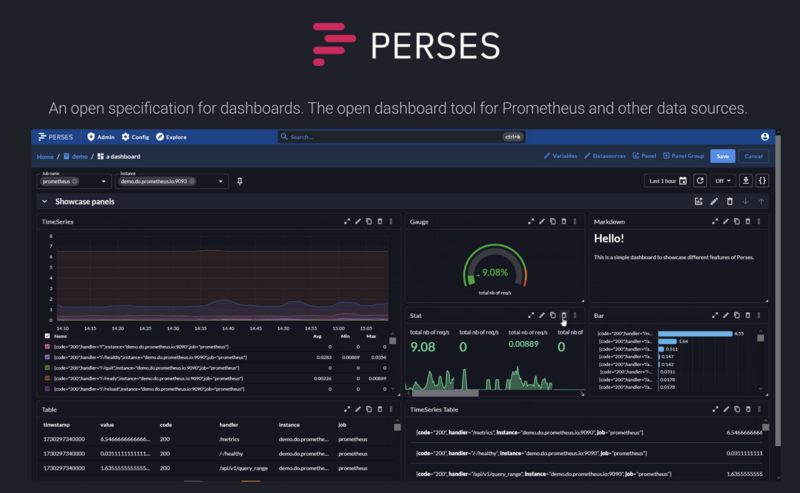Viewport: 800px width, 493px height.
Task: Add a new Panel Group
Action: [684, 156]
